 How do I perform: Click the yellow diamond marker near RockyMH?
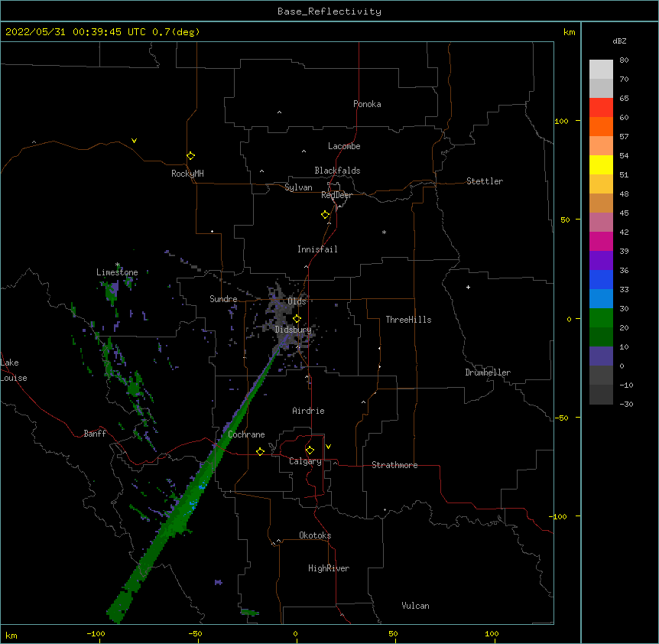[x=190, y=155]
